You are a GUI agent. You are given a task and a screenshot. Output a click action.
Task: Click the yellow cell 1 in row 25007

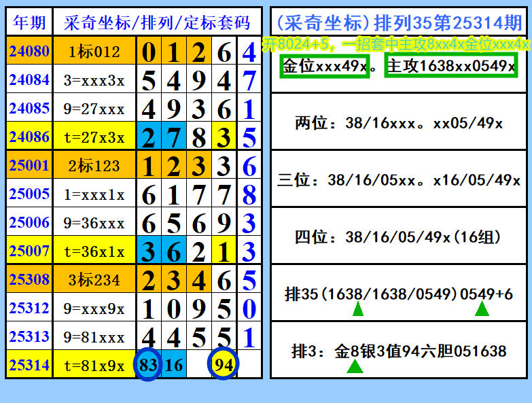pos(224,251)
